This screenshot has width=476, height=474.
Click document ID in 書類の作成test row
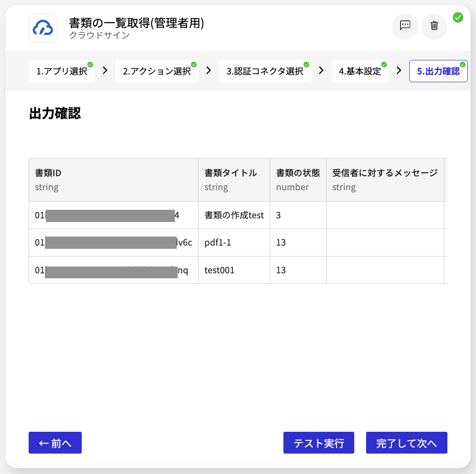[114, 215]
